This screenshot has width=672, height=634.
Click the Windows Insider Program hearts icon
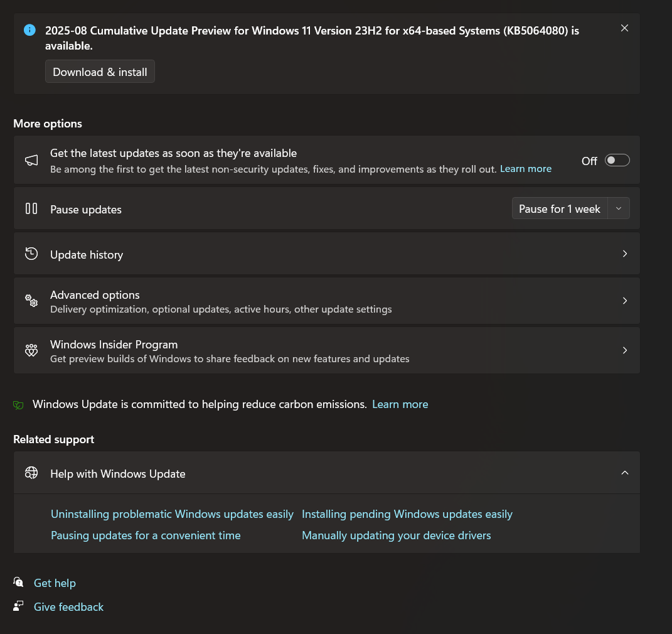(31, 350)
